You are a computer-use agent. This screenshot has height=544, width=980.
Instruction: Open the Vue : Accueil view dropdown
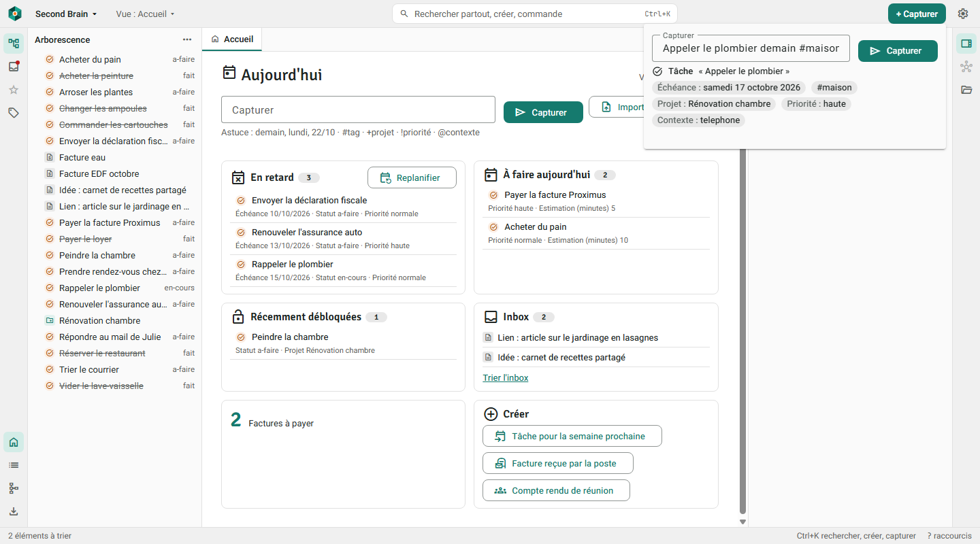pyautogui.click(x=146, y=14)
